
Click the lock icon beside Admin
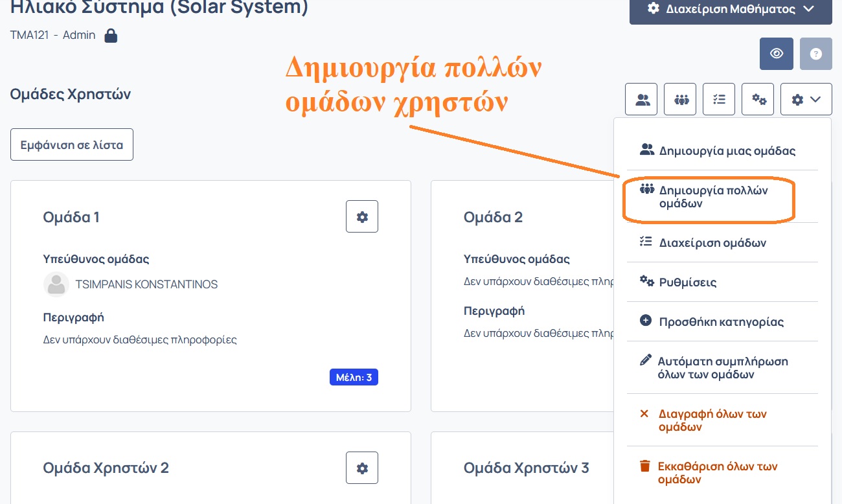111,36
